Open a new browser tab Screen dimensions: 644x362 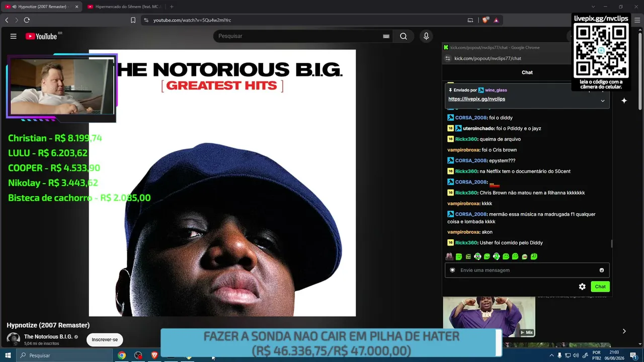(172, 7)
